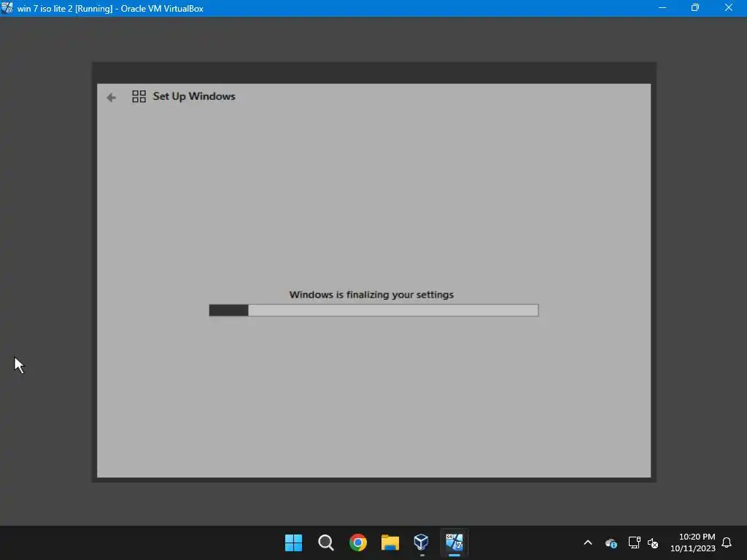Screen dimensions: 747x560
Task: Click the OneDrive cloud tray icon
Action: (x=611, y=542)
